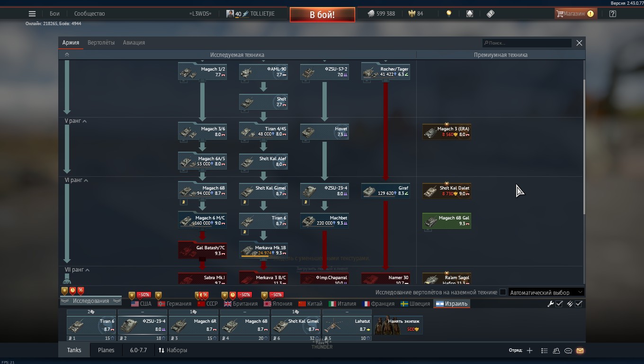Select the Япония nation tab
Image resolution: width=644 pixels, height=364 pixels.
pos(278,304)
